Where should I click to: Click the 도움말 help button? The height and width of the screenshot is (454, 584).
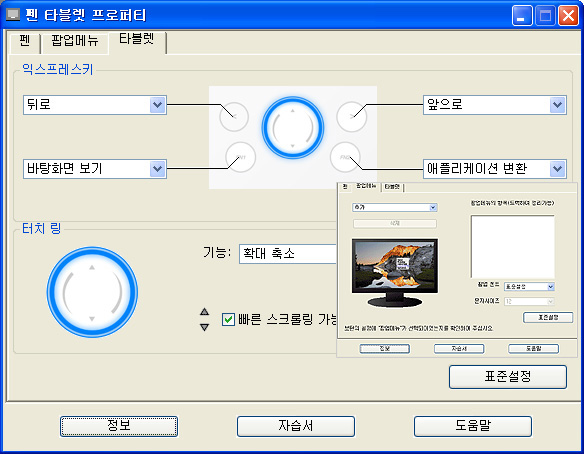coord(473,426)
